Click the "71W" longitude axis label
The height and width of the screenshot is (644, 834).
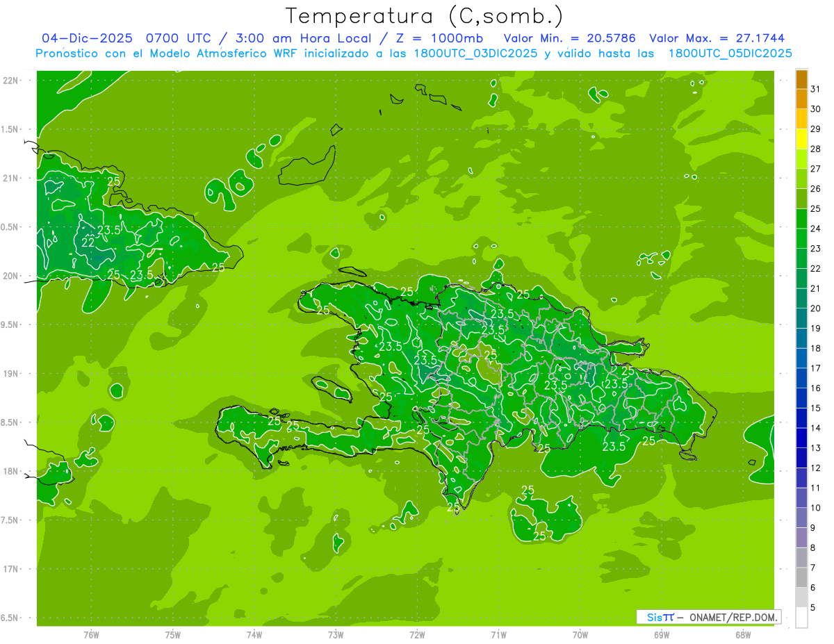pos(498,634)
